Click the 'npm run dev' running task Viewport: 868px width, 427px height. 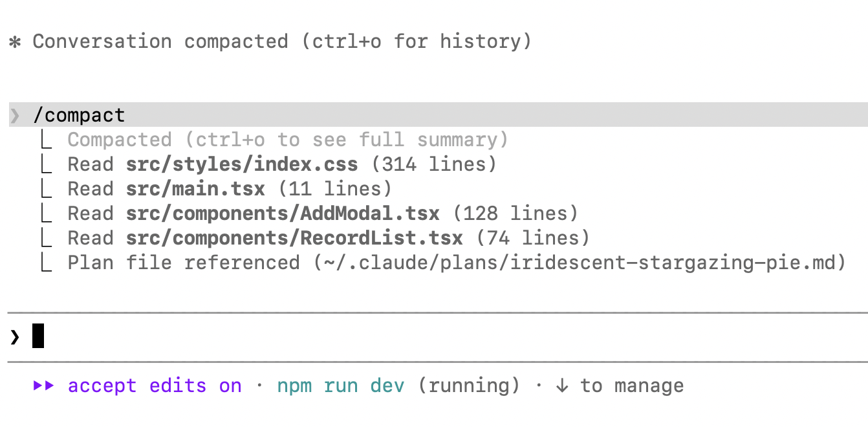click(x=341, y=386)
